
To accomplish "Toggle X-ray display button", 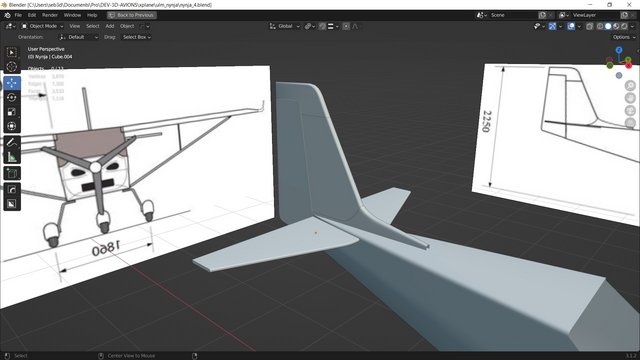I will point(589,26).
